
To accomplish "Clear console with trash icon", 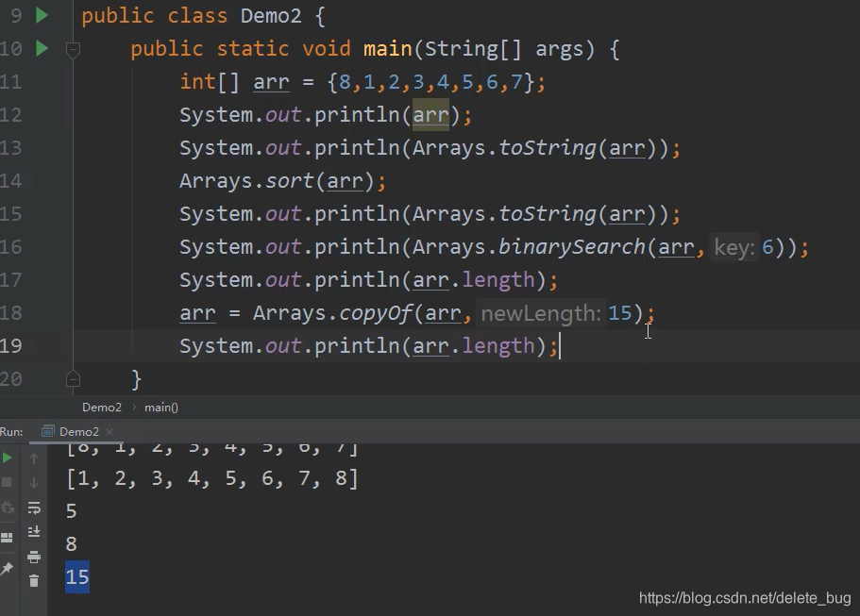I will point(34,581).
